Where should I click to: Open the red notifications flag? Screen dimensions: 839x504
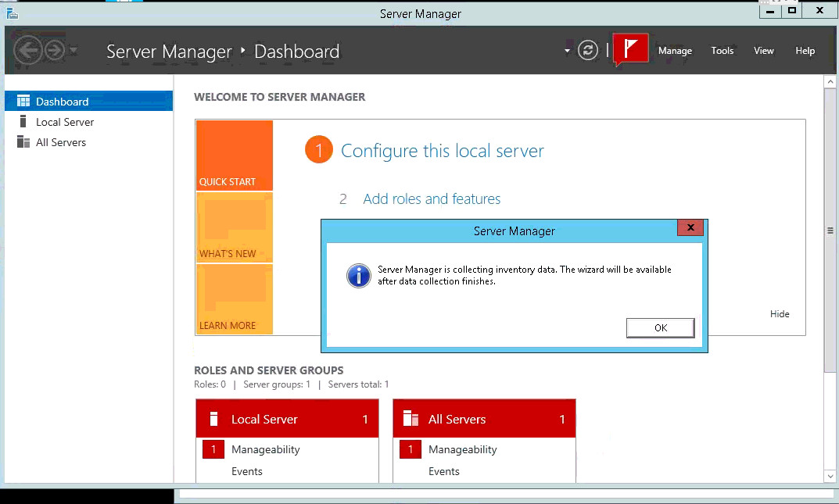coord(631,50)
